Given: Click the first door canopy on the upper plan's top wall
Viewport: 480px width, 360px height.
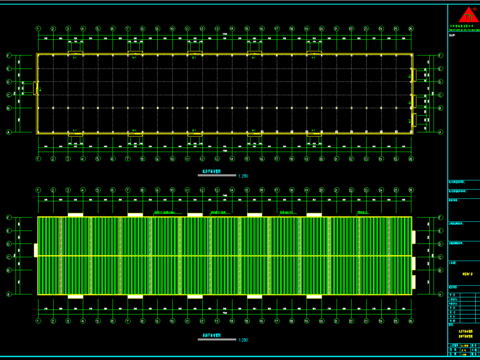Looking at the screenshot, I should click(x=75, y=52).
